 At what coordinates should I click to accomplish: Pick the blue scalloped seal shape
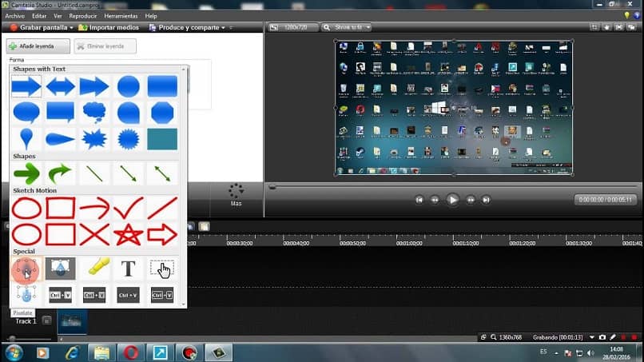(x=128, y=139)
